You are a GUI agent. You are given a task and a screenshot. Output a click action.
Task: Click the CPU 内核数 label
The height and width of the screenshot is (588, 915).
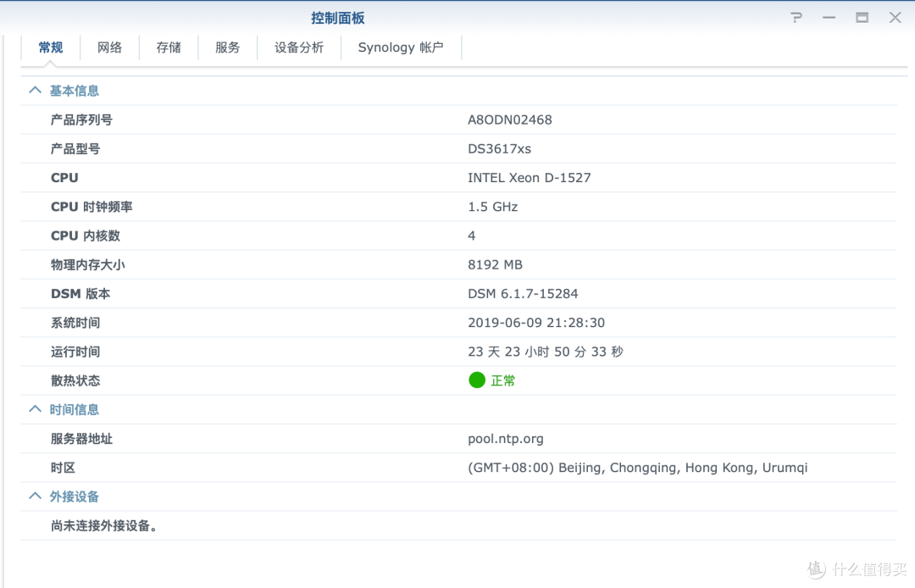point(86,236)
